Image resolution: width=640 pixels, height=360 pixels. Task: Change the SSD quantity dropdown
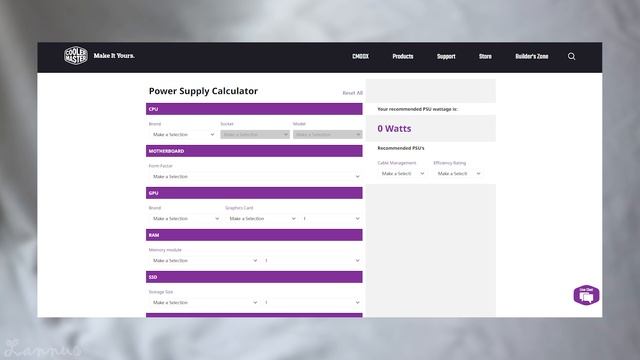pyautogui.click(x=313, y=302)
